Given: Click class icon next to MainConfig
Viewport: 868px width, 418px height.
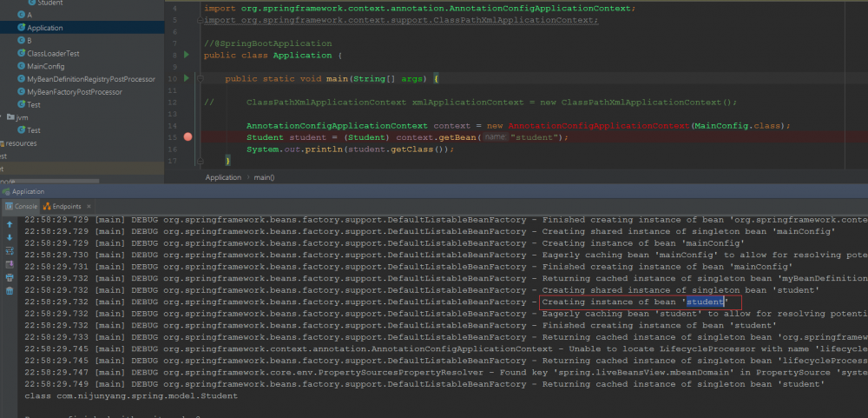Looking at the screenshot, I should point(21,66).
